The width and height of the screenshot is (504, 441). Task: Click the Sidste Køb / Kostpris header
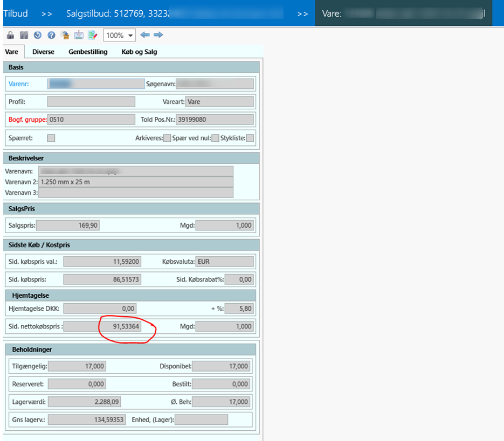[x=132, y=245]
